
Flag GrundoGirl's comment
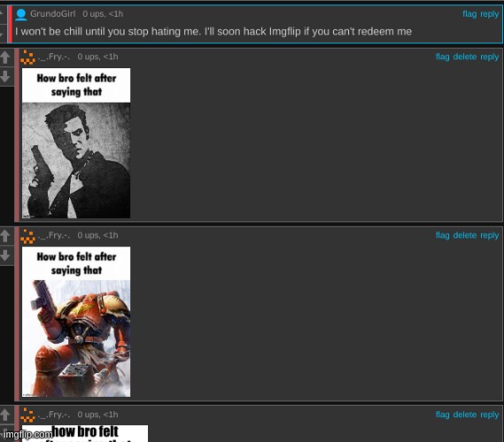pos(469,14)
